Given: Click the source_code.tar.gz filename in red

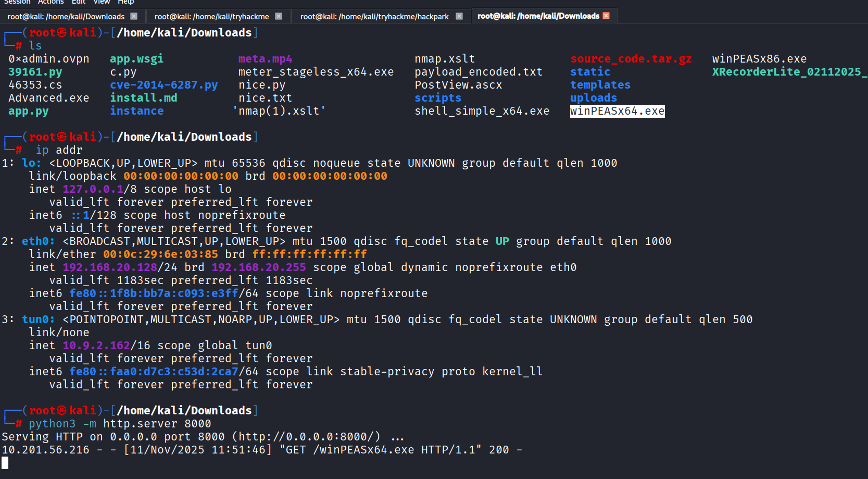Looking at the screenshot, I should click(631, 59).
